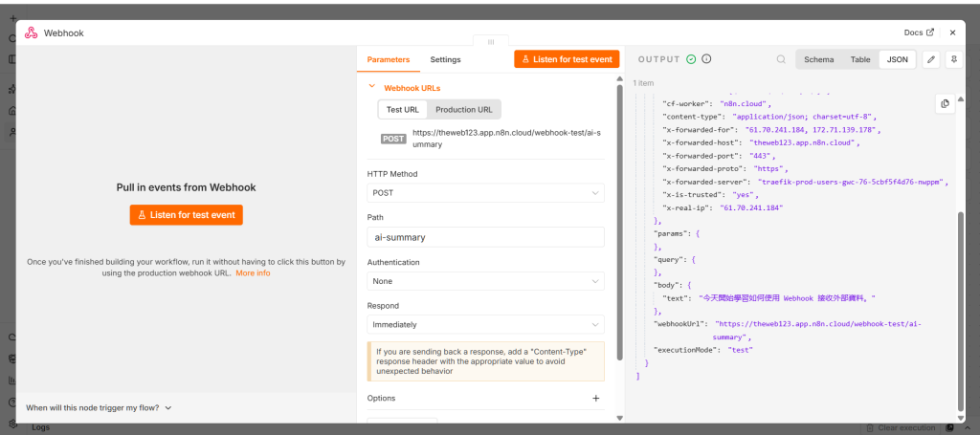Click the output panel scrollbar

point(961,310)
